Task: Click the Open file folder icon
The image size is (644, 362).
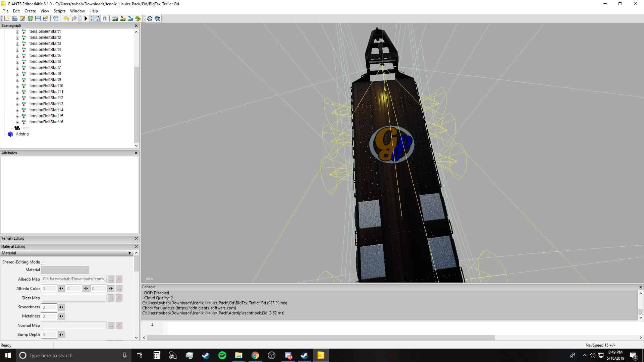Action: tap(14, 18)
